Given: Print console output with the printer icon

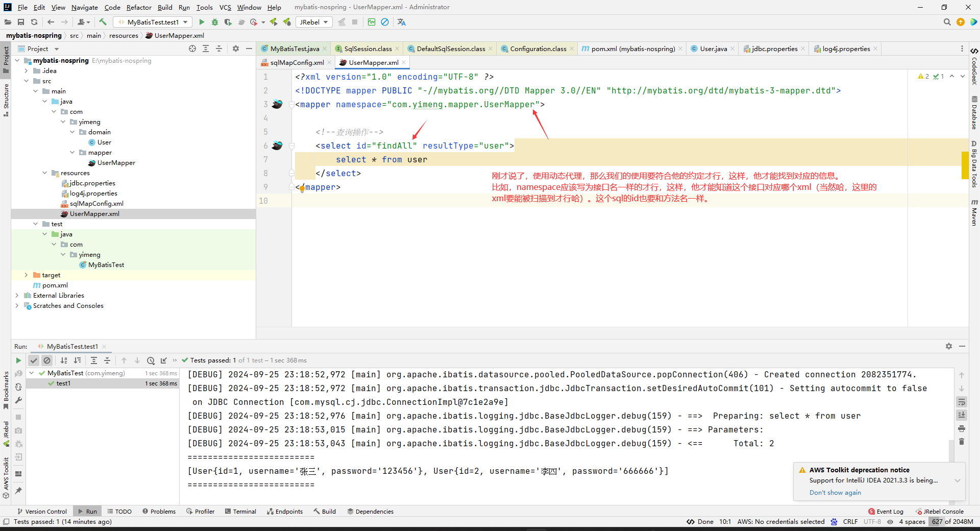Looking at the screenshot, I should (962, 428).
